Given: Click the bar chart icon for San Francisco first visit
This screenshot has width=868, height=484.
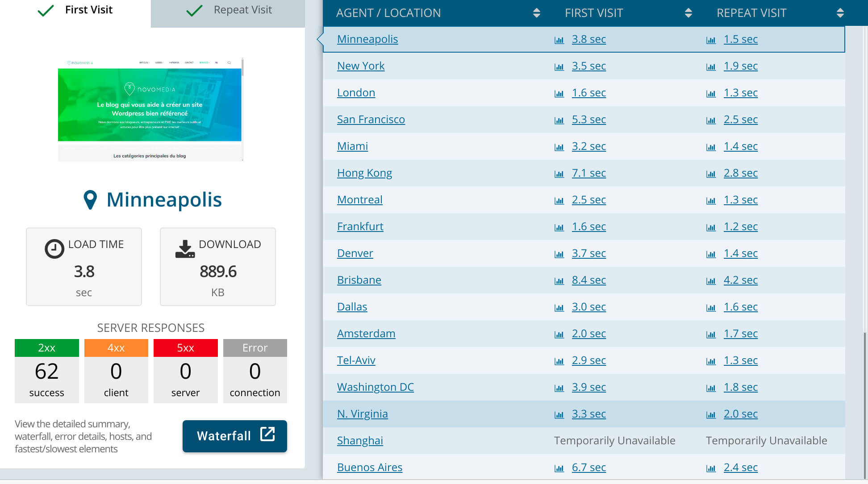Looking at the screenshot, I should pyautogui.click(x=559, y=119).
